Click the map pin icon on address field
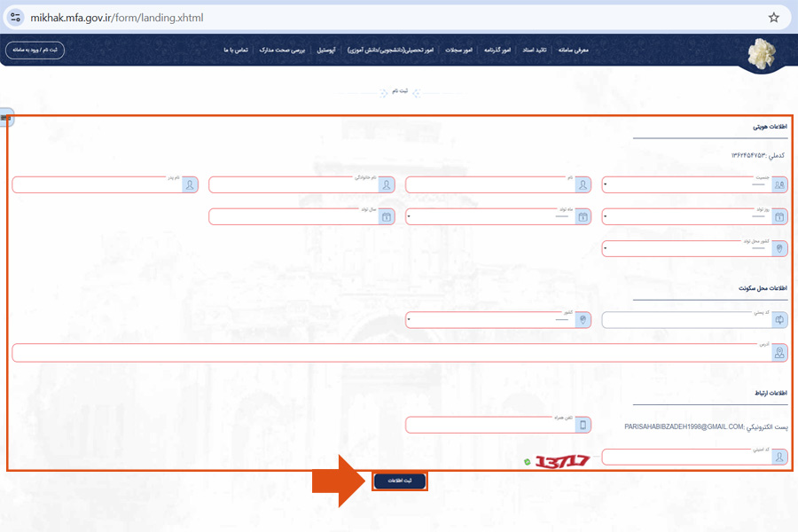 coord(779,352)
